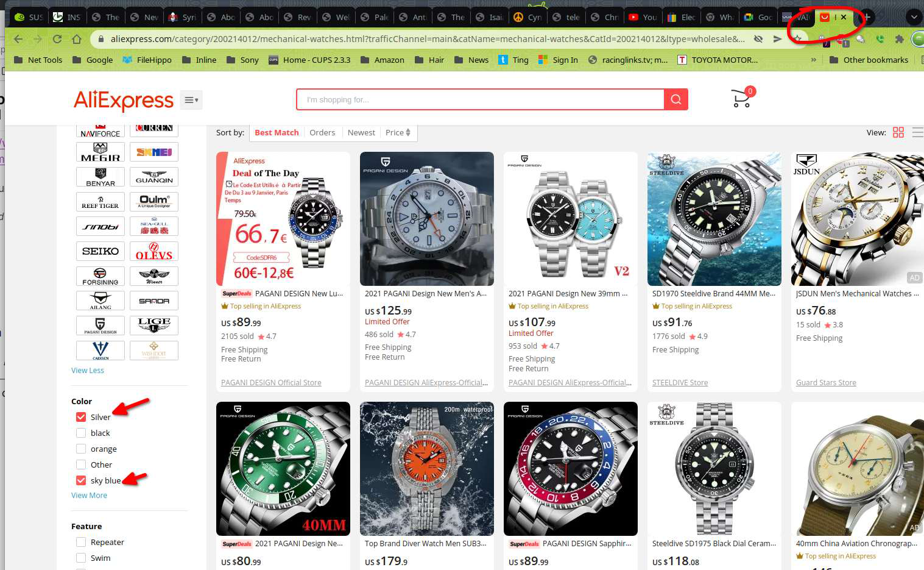The width and height of the screenshot is (924, 570).
Task: Filter by GUANQIN brand logo
Action: (x=154, y=177)
